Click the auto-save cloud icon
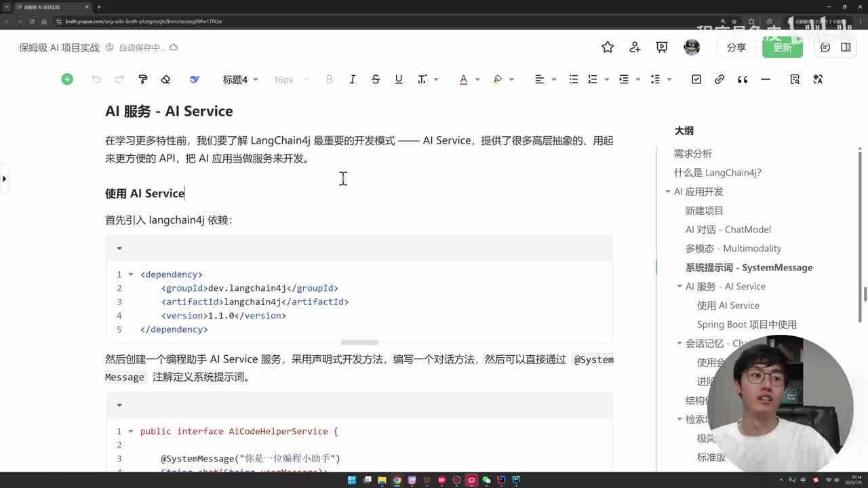The image size is (868, 488). (174, 47)
